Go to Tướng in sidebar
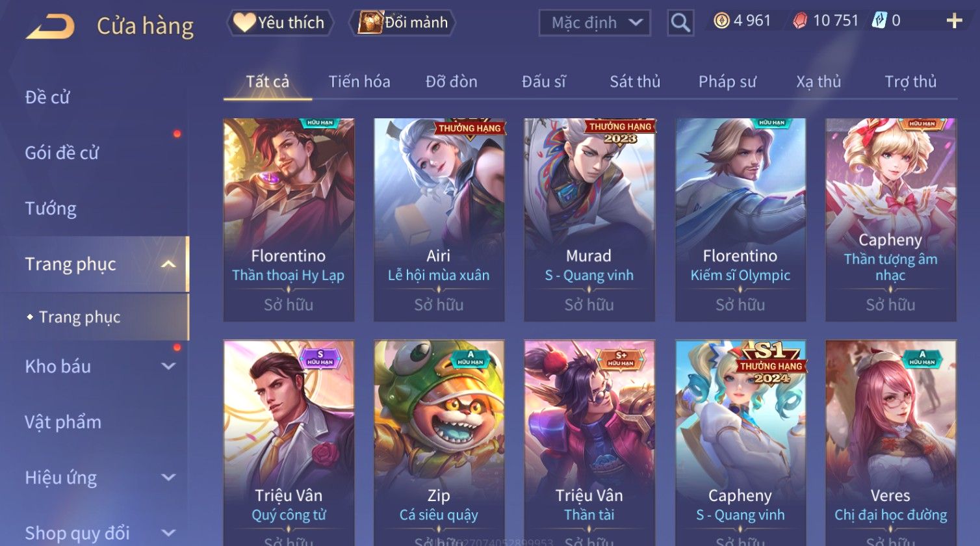 (x=51, y=209)
